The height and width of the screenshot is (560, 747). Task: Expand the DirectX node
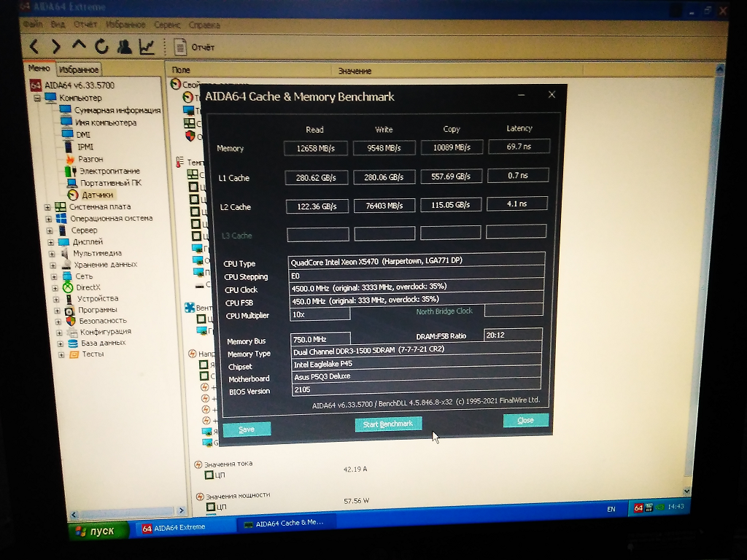click(55, 288)
